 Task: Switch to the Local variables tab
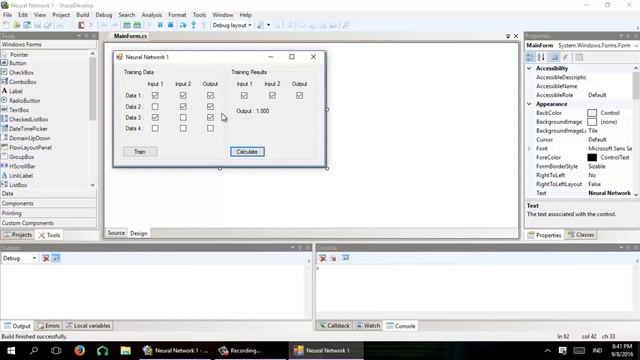pyautogui.click(x=88, y=326)
